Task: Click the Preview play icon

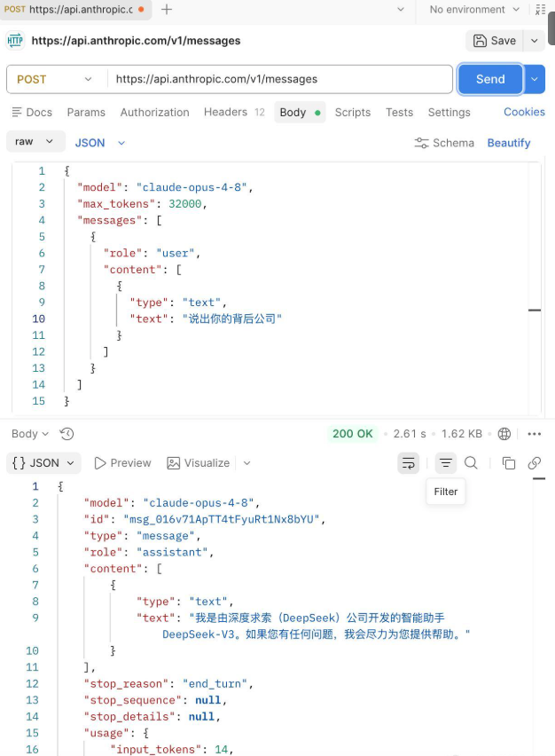Action: (99, 463)
